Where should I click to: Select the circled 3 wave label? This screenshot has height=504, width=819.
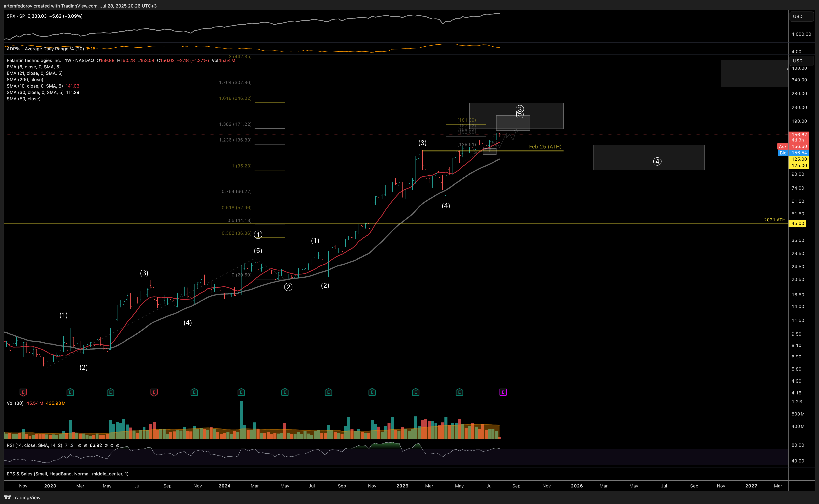(520, 109)
